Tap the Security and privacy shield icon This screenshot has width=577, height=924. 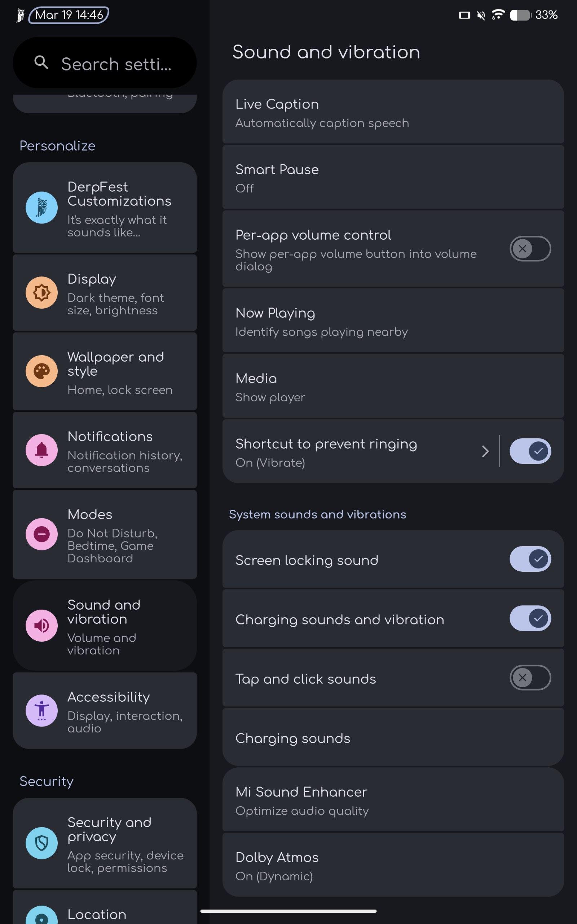point(41,843)
